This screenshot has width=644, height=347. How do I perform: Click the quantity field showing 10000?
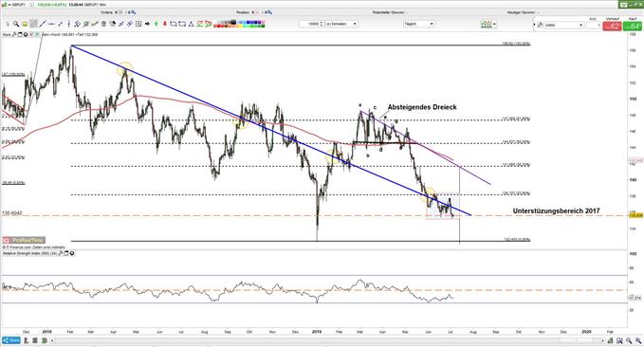310,24
